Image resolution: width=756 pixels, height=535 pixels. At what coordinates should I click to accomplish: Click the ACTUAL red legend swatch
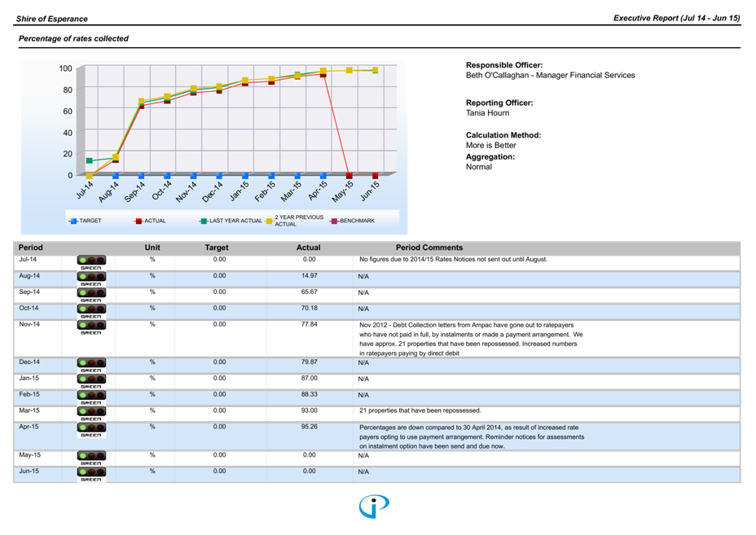point(138,221)
